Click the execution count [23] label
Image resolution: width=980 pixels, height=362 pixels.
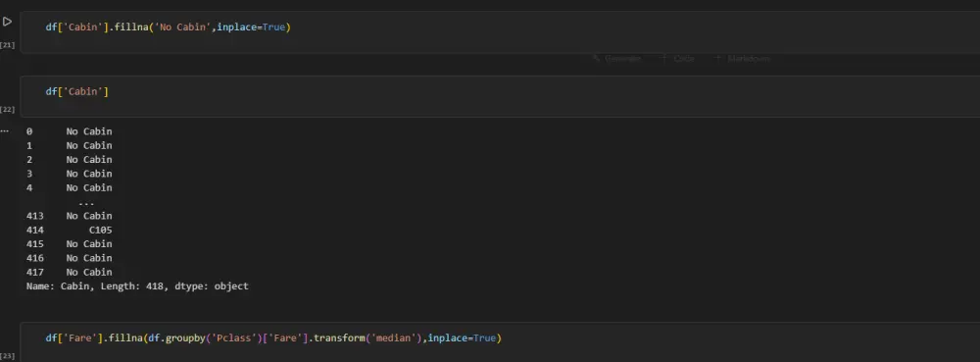[x=8, y=356]
